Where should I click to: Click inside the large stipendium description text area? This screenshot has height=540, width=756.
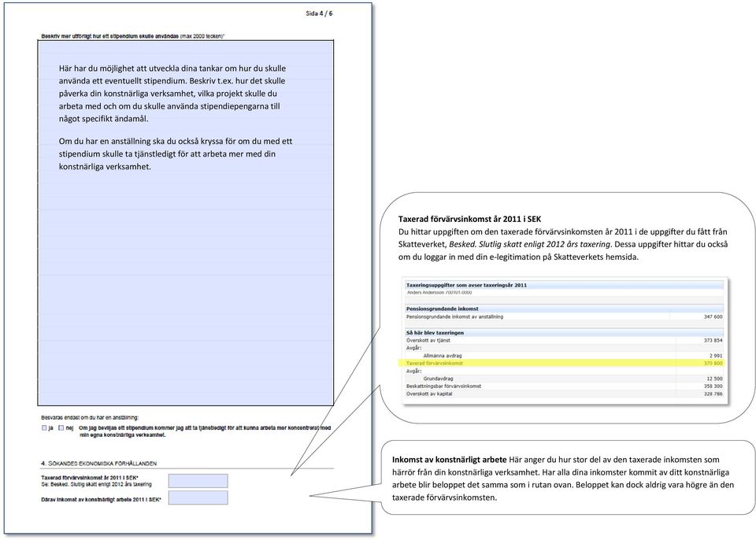point(186,223)
